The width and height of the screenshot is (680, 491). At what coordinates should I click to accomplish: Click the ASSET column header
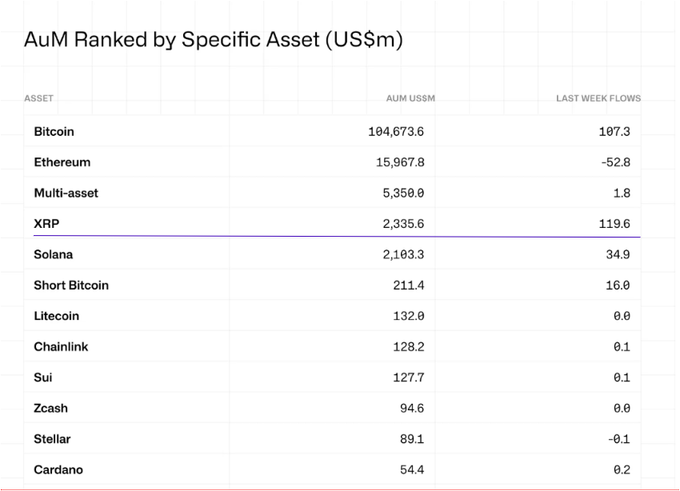pos(39,98)
